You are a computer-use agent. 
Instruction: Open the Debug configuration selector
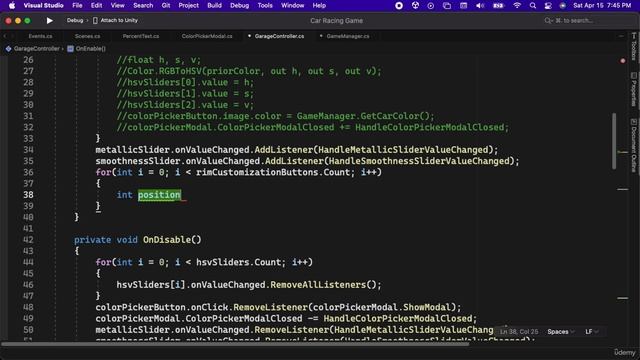pos(75,20)
